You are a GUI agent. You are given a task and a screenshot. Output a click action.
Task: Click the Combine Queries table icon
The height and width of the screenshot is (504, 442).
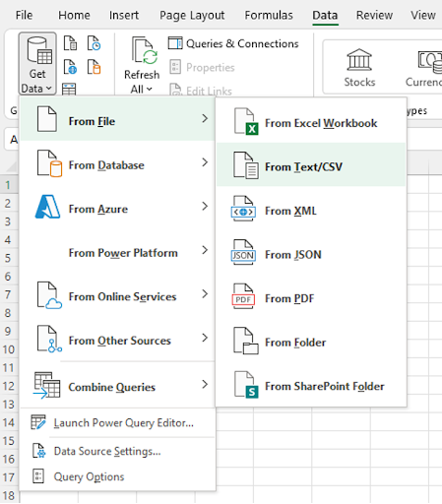coord(47,385)
